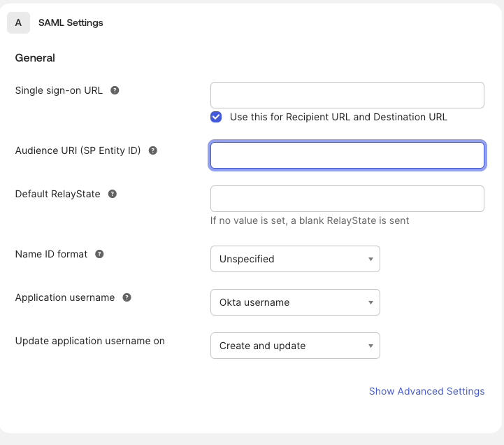Screen dimensions: 504x445
Task: Focus the Audience URI input field
Action: coord(347,155)
